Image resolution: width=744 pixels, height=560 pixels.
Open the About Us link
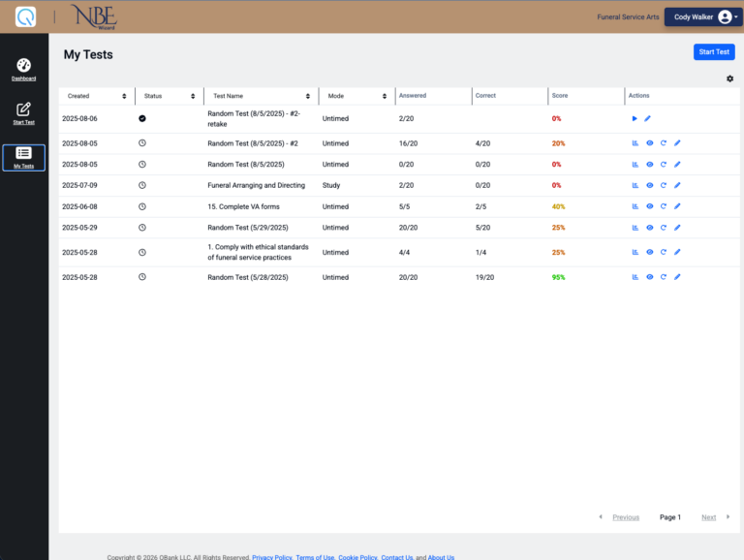(x=441, y=557)
